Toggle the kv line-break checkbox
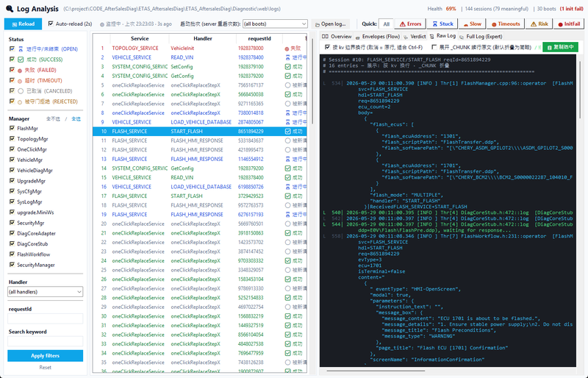This screenshot has width=588, height=378. pos(327,47)
